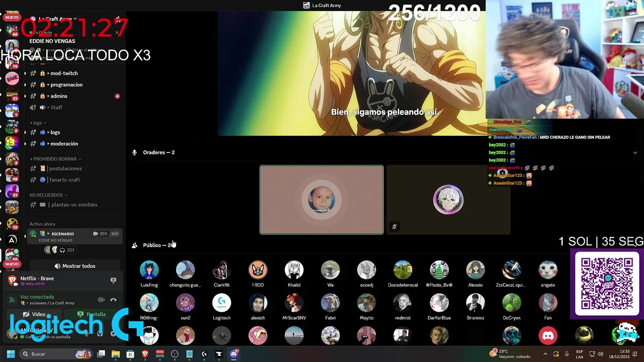644x362 pixels.
Task: Open Paolo_Bv's audience avatar
Action: pos(439,270)
